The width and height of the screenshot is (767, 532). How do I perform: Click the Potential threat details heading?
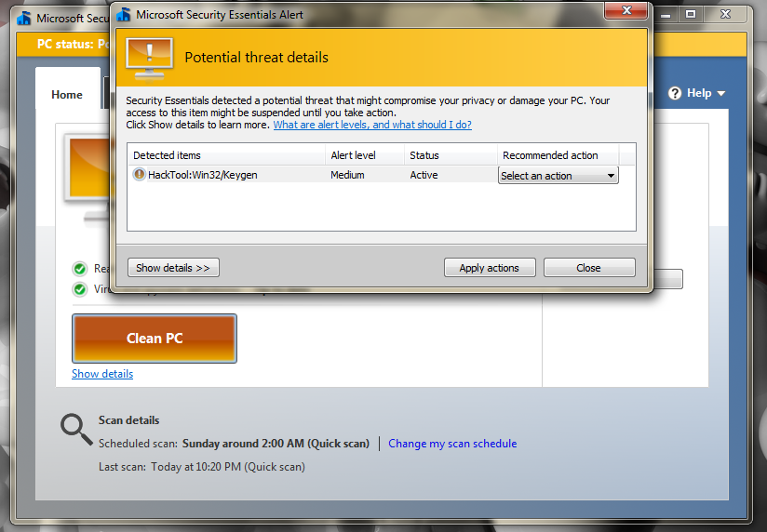point(256,58)
